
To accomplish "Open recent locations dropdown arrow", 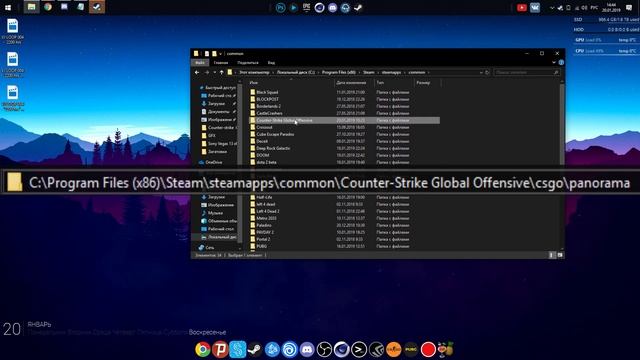I will (215, 72).
